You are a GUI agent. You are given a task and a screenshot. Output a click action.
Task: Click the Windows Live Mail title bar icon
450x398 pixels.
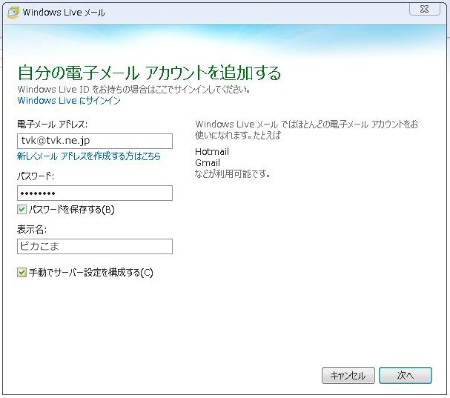click(x=13, y=13)
